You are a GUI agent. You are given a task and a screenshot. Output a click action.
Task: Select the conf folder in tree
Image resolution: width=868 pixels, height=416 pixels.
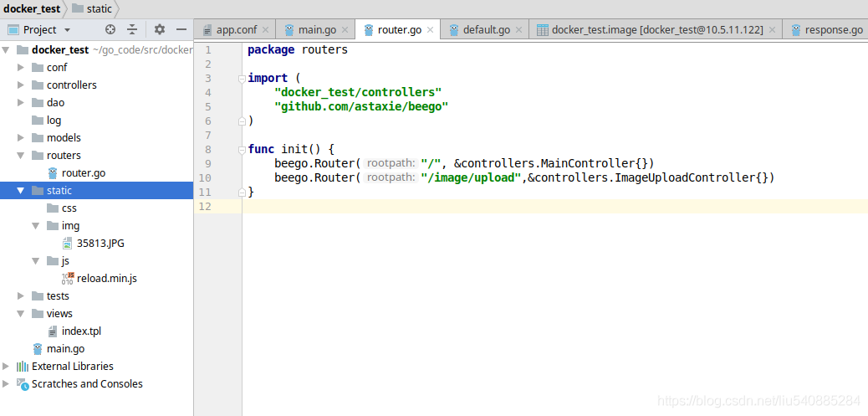(x=57, y=68)
